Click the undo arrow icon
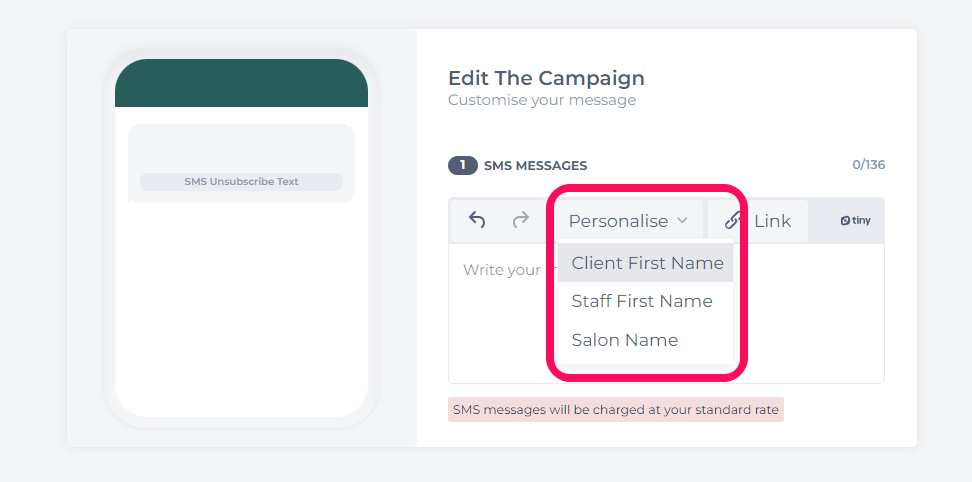Viewport: 972px width, 482px height. [x=477, y=220]
